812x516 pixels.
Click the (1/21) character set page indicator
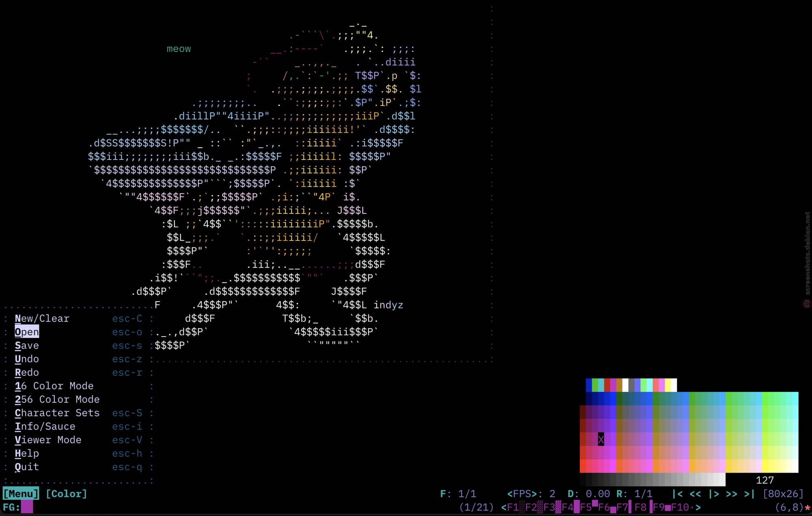point(477,507)
